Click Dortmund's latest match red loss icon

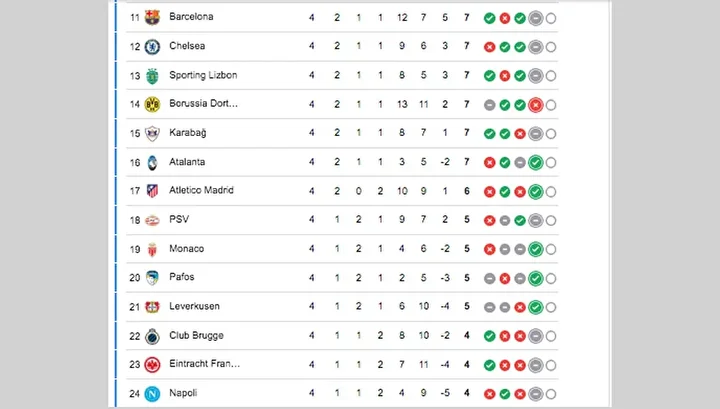pos(535,105)
